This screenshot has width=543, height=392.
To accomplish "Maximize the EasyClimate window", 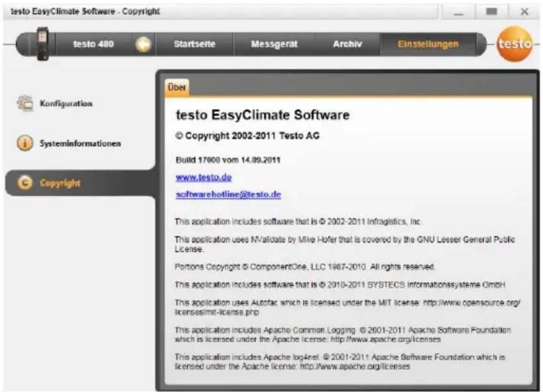I will coord(492,12).
